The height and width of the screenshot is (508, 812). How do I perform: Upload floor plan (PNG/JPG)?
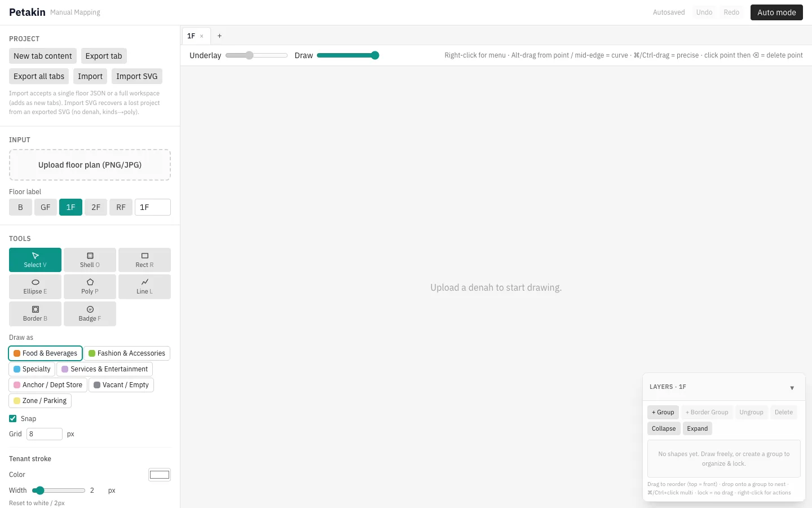click(90, 165)
